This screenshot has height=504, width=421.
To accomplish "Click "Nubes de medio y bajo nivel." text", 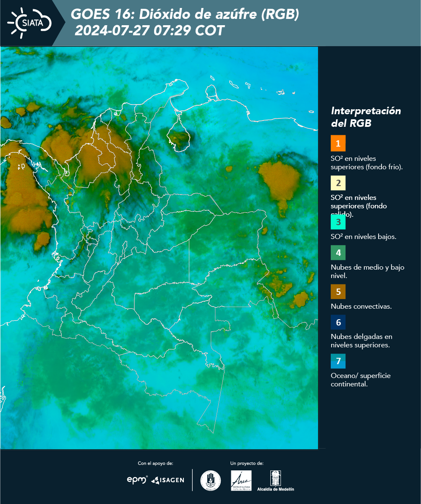I will pyautogui.click(x=368, y=271).
